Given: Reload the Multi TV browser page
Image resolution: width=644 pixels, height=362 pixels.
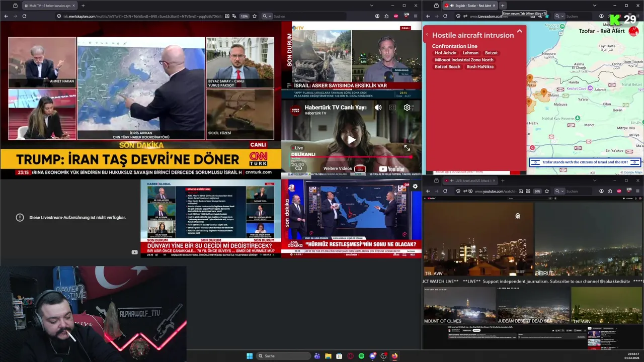Looking at the screenshot, I should point(24,16).
